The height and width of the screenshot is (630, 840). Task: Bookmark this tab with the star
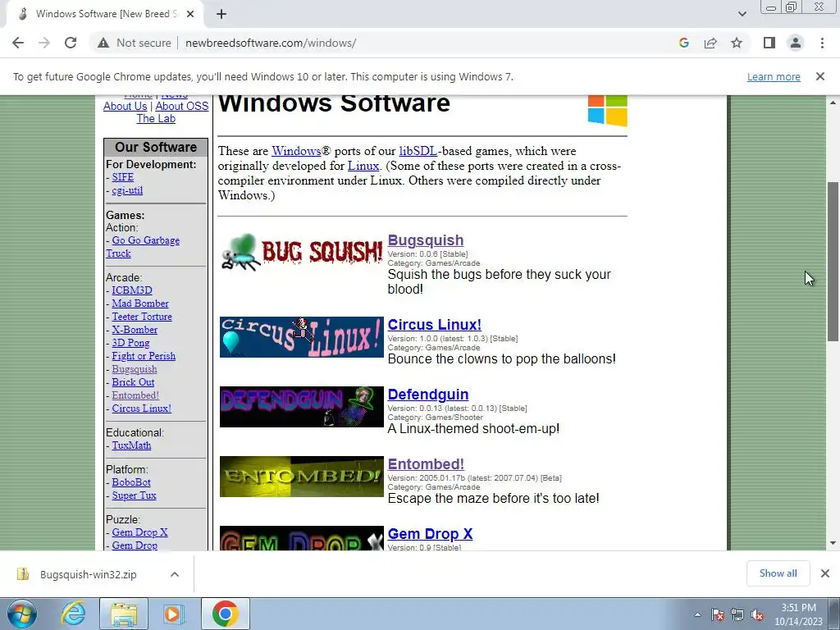tap(737, 43)
